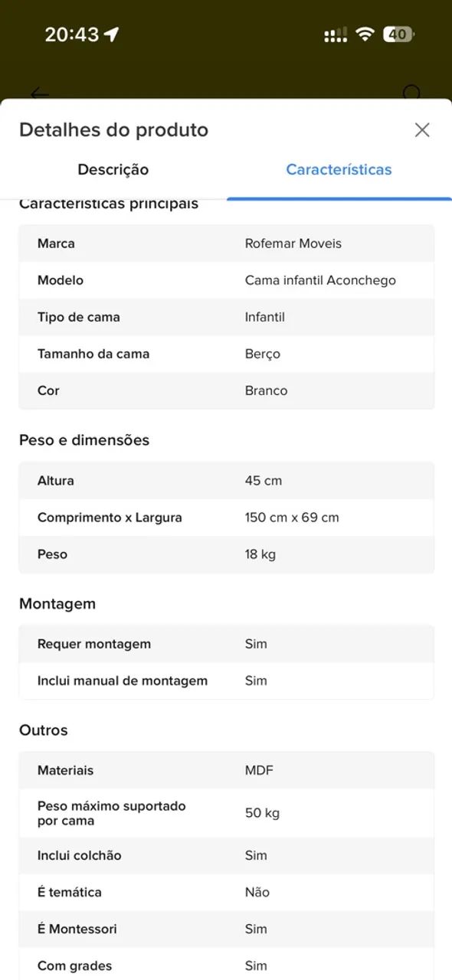Tap the back arrow behind the sheet
This screenshot has width=452, height=980.
39,93
